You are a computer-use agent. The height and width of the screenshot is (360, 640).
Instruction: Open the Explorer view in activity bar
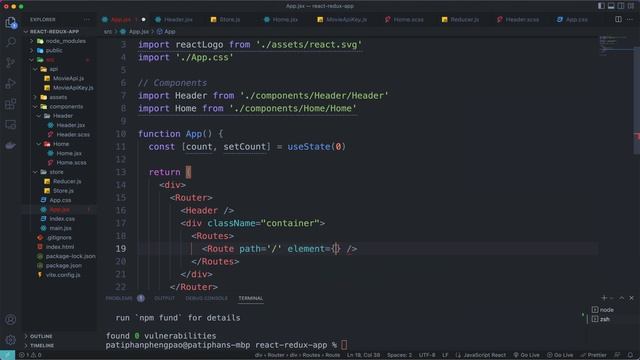pyautogui.click(x=11, y=22)
